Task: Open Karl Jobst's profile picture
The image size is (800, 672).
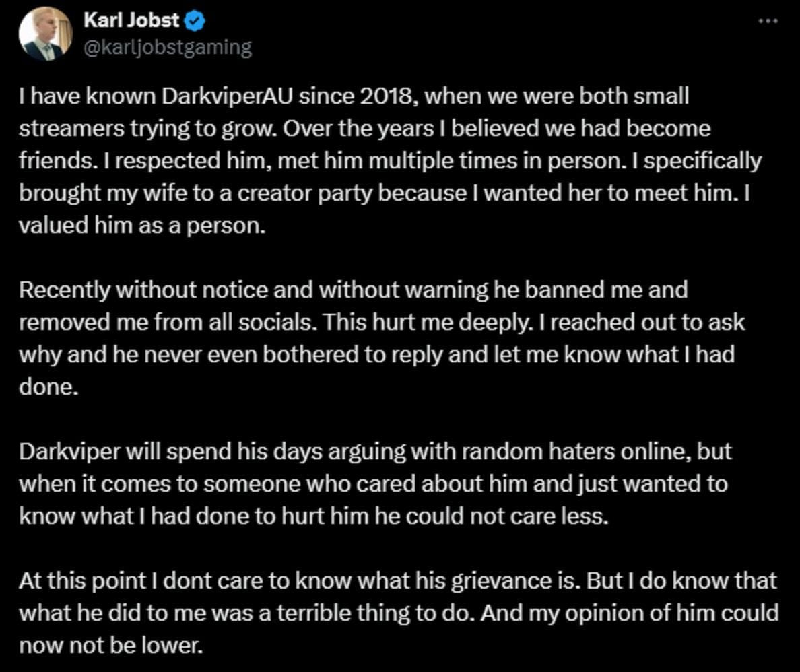Action: coord(46,32)
